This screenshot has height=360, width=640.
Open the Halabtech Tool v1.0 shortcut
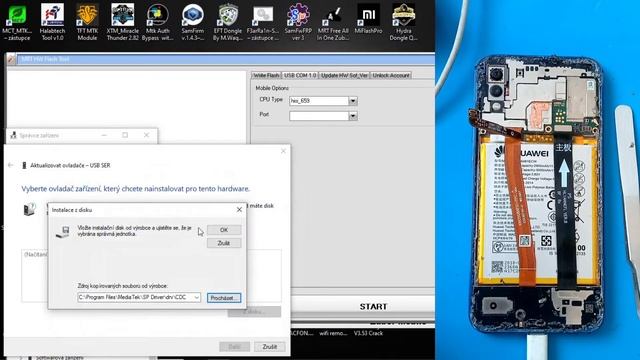[52, 22]
